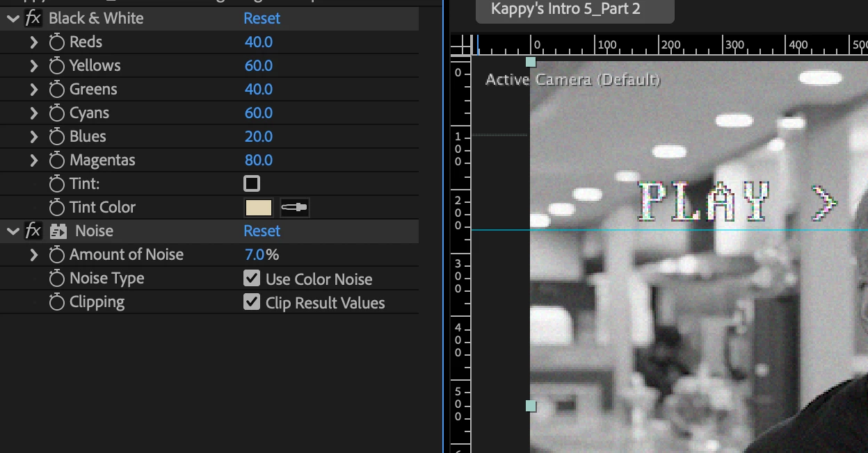Pick Tint Color with the eyedropper

(294, 207)
